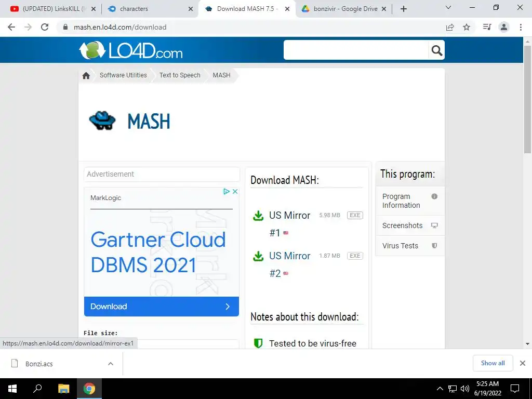
Task: Open Windows taskbar search
Action: tap(37, 388)
